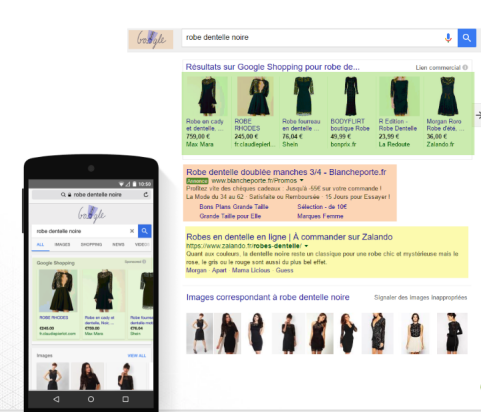Open Max Mara Robe en cady dress thumbnail
Viewport: 482px width, 412px height.
point(207,96)
